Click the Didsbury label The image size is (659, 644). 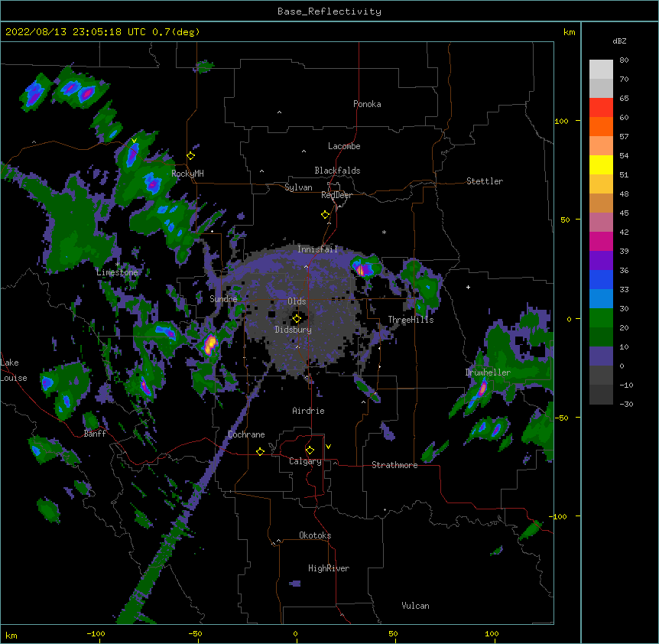pyautogui.click(x=294, y=330)
